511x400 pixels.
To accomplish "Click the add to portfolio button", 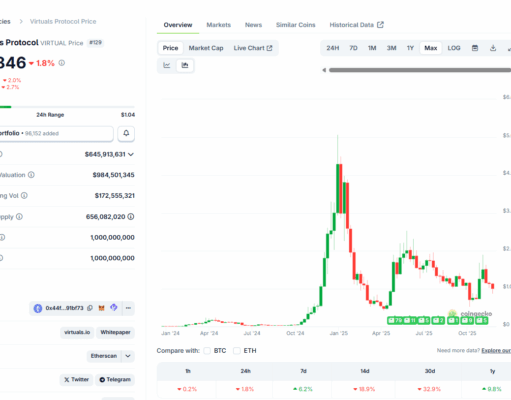I will (x=56, y=133).
